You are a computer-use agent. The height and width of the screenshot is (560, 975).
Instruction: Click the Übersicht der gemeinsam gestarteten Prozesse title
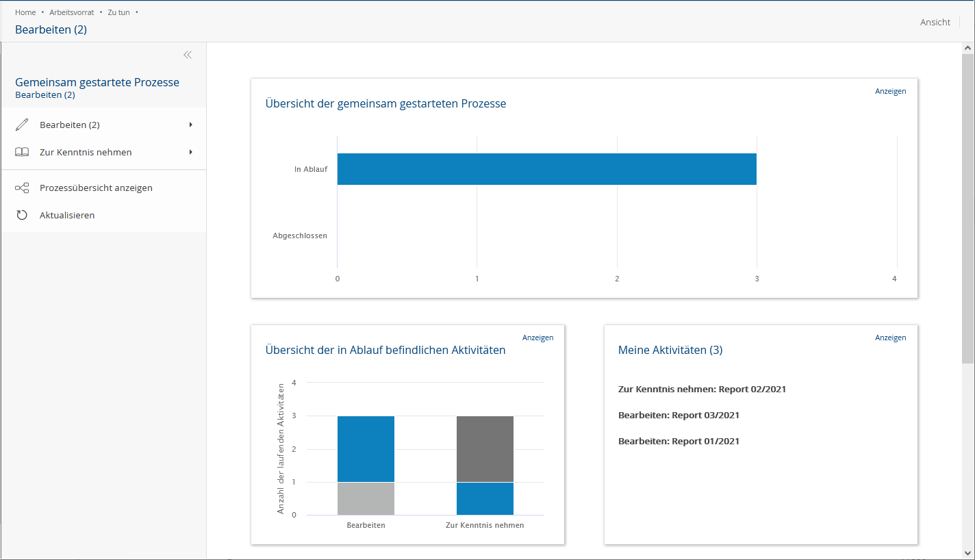(385, 104)
